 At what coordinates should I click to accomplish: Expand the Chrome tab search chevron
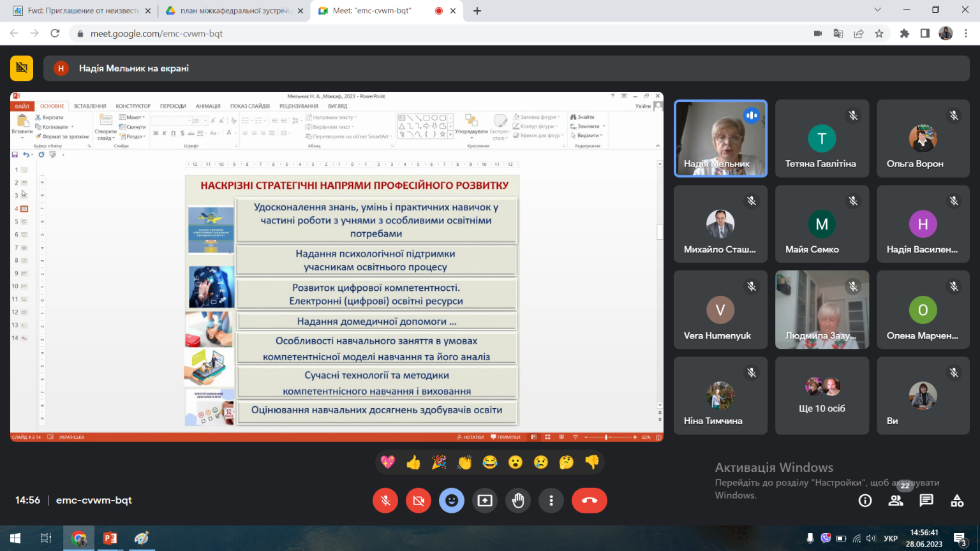[x=877, y=10]
